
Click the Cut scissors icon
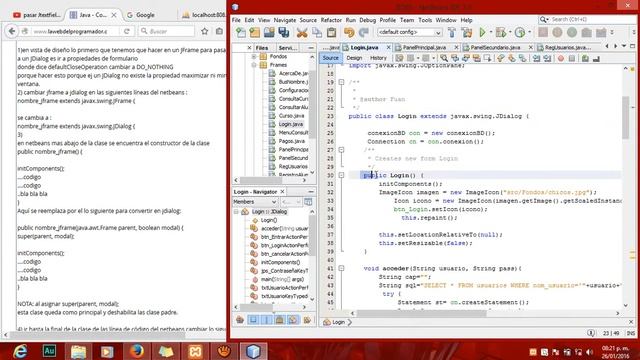[x=302, y=32]
